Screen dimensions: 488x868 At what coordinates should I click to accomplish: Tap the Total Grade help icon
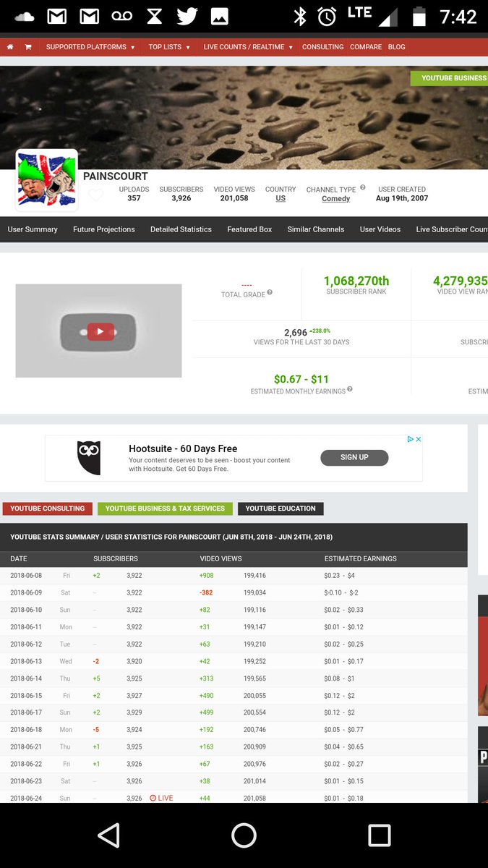(270, 293)
